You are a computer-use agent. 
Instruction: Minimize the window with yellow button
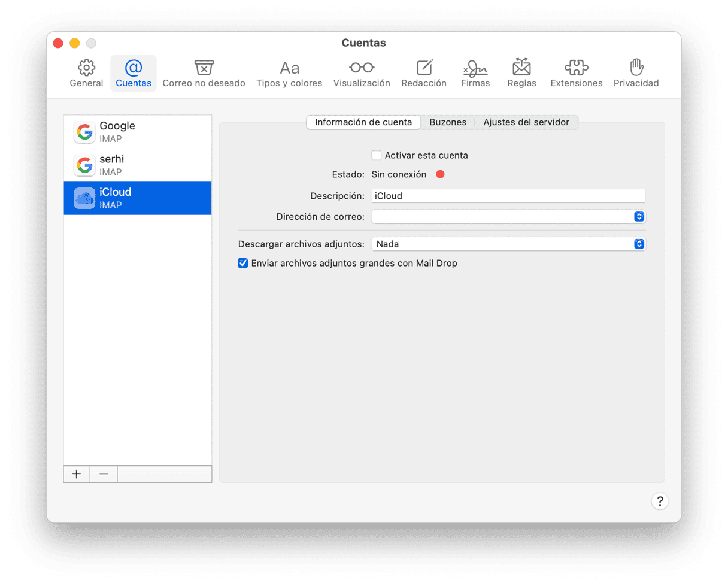(75, 43)
